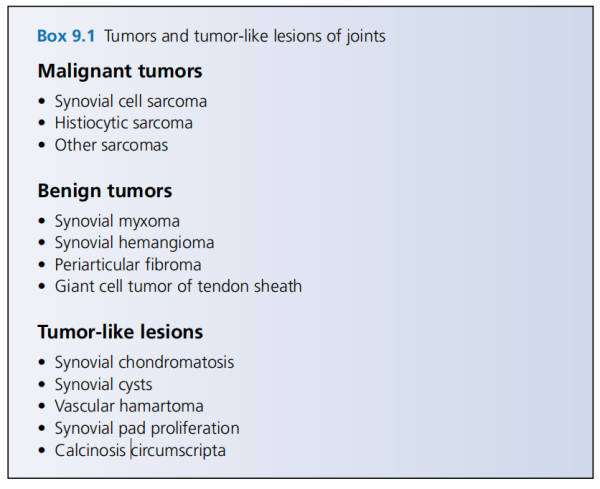Click the Malignant tumors heading
The height and width of the screenshot is (489, 600).
coord(120,71)
